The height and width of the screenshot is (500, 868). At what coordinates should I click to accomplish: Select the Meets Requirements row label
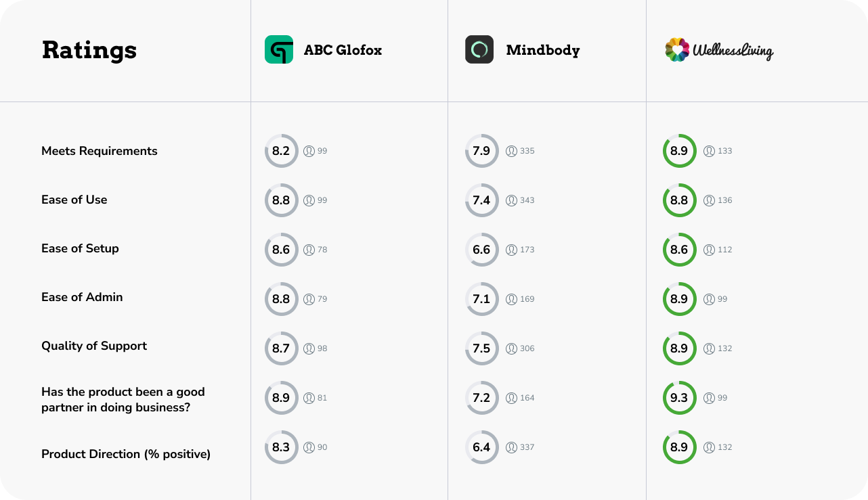coord(100,151)
